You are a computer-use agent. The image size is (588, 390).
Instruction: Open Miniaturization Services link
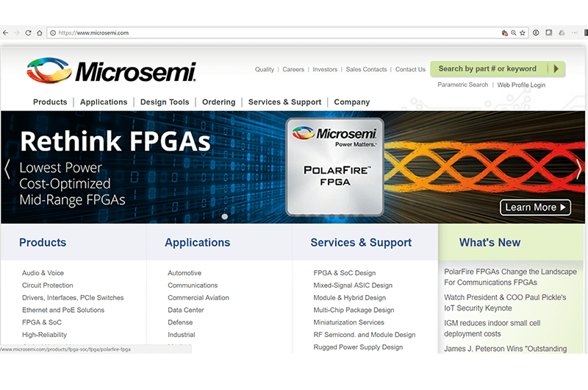[x=348, y=322]
